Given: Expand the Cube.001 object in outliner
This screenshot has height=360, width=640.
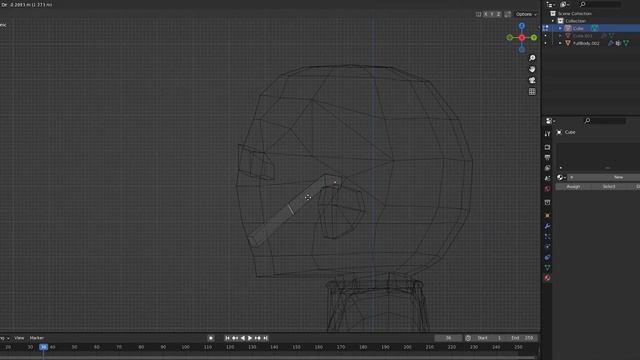Looking at the screenshot, I should click(560, 36).
